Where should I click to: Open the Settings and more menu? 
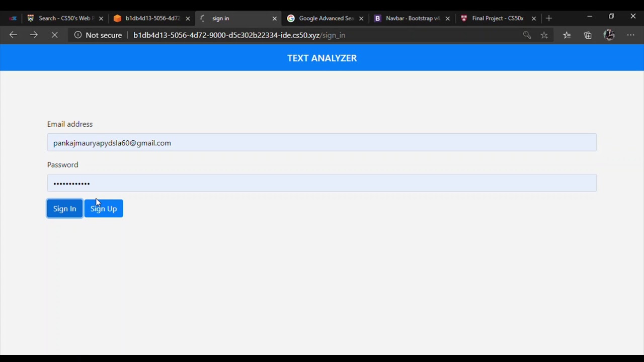click(x=631, y=35)
